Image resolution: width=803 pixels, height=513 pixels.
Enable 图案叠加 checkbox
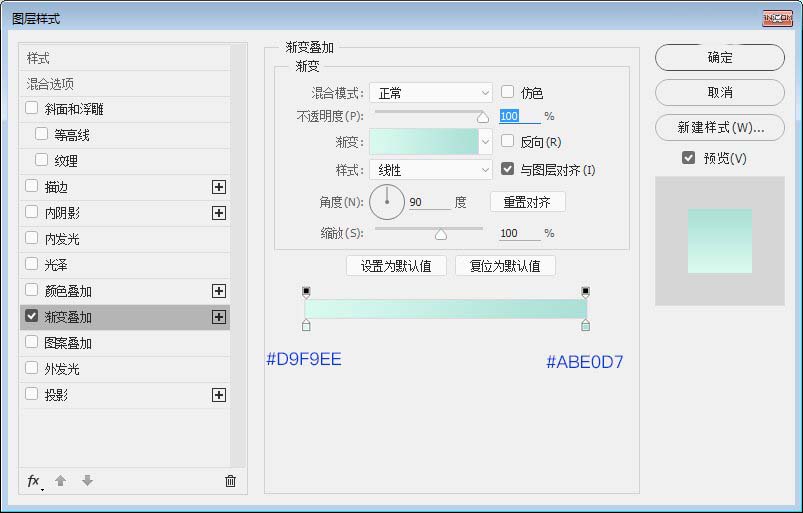tap(32, 342)
